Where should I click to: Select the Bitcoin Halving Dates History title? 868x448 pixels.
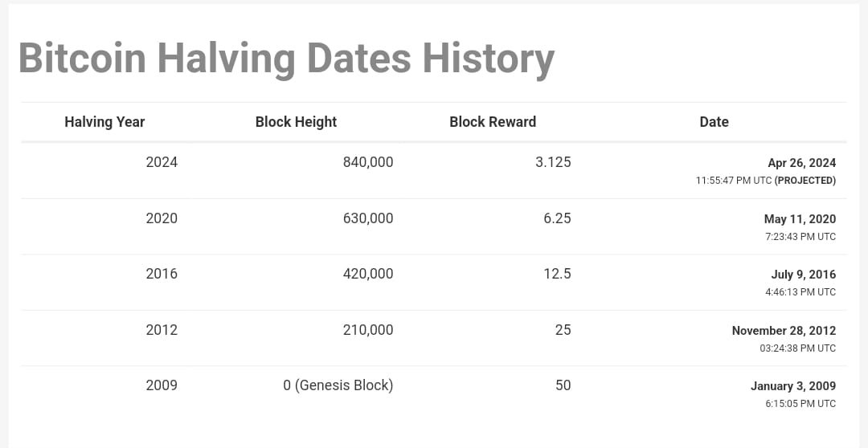pyautogui.click(x=286, y=58)
